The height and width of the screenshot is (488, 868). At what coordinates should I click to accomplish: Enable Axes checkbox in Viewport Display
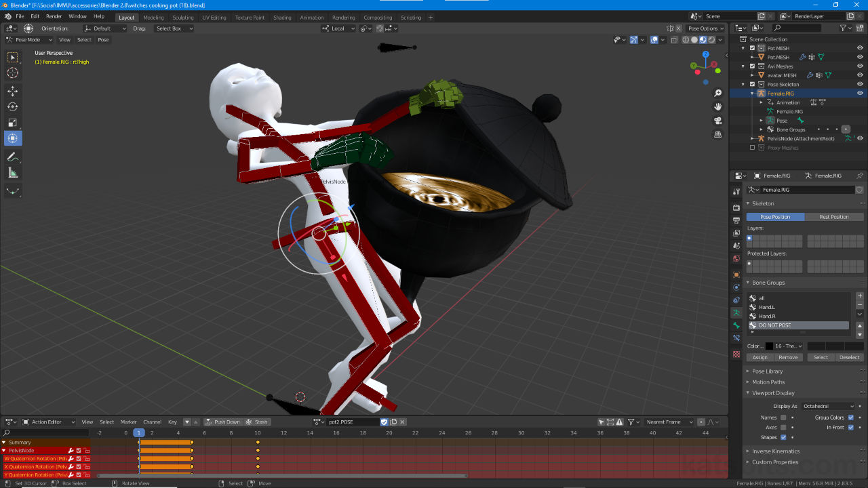click(783, 428)
